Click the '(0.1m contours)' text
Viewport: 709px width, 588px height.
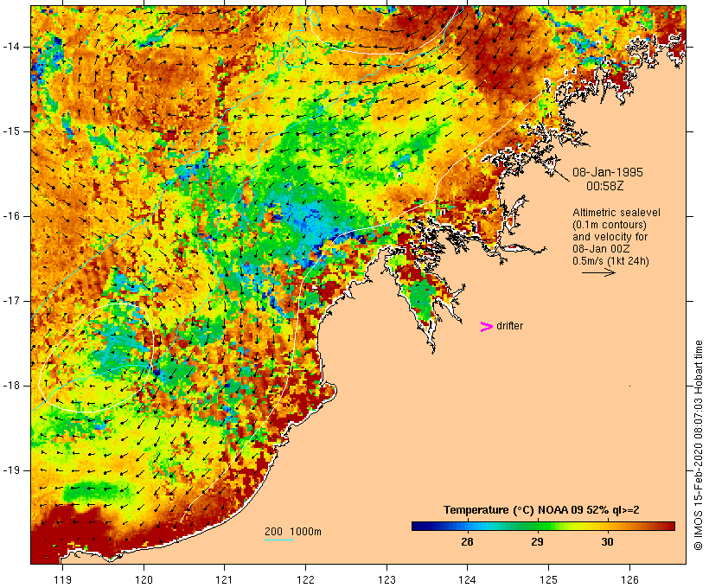tap(610, 225)
